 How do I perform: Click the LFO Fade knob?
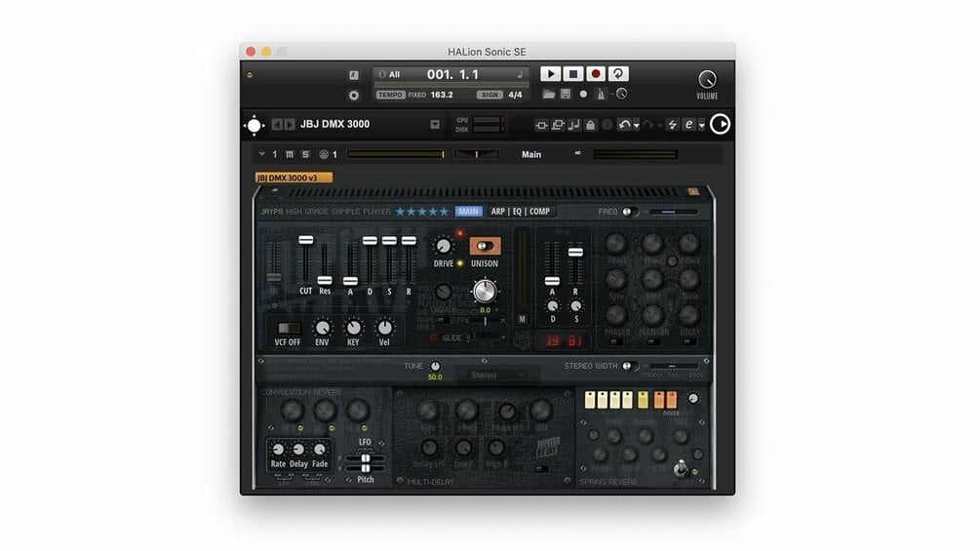[320, 450]
